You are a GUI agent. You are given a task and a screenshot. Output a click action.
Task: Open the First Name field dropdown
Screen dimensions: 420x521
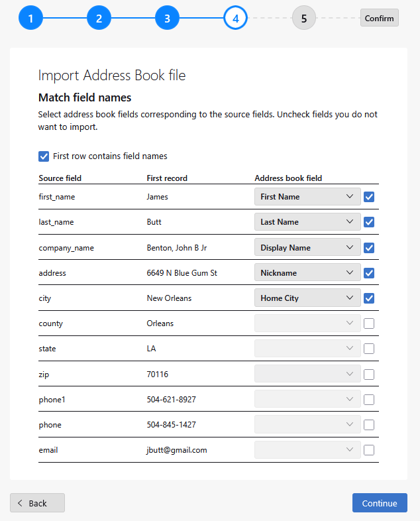(307, 197)
